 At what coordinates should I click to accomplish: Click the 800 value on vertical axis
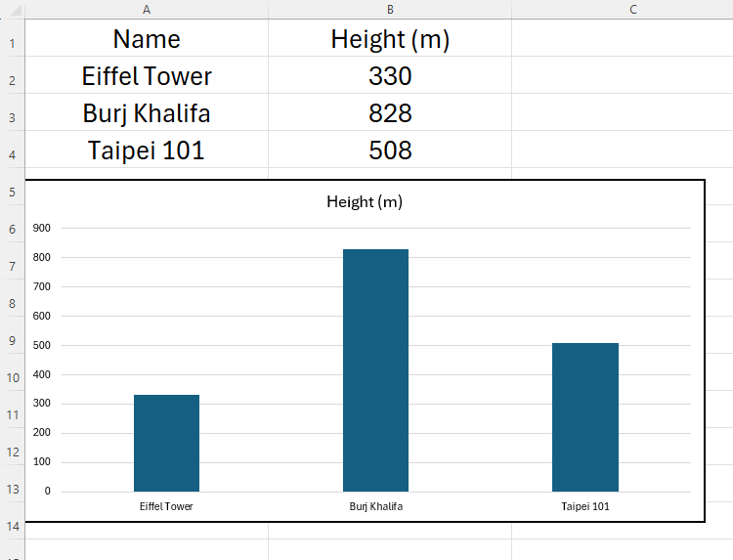[42, 257]
